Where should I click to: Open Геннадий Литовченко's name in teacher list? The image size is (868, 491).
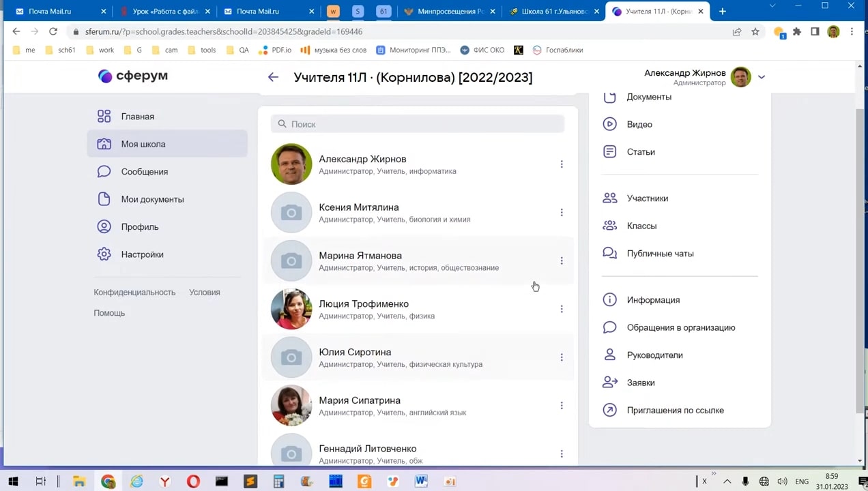[368, 449]
